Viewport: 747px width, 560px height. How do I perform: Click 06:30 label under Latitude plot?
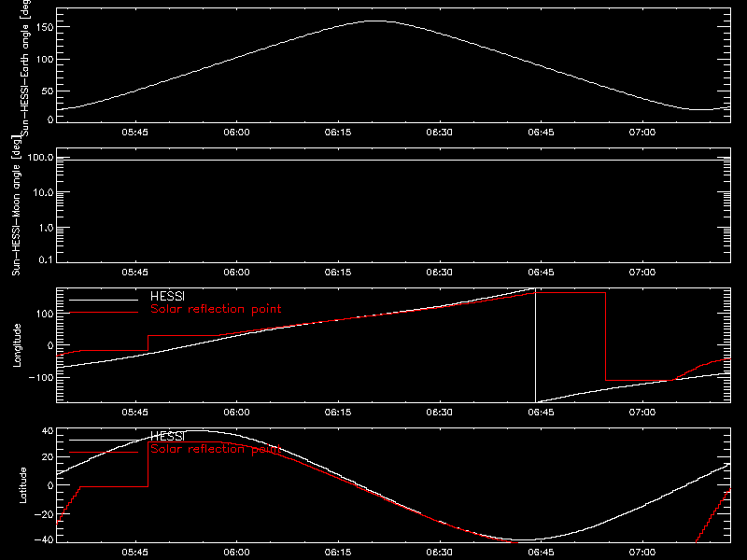tap(439, 553)
